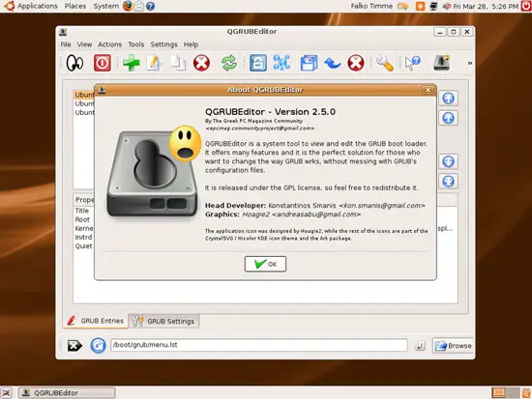Click the eyes view icon in toolbar
Viewport: 532px width, 399px height.
pos(74,63)
